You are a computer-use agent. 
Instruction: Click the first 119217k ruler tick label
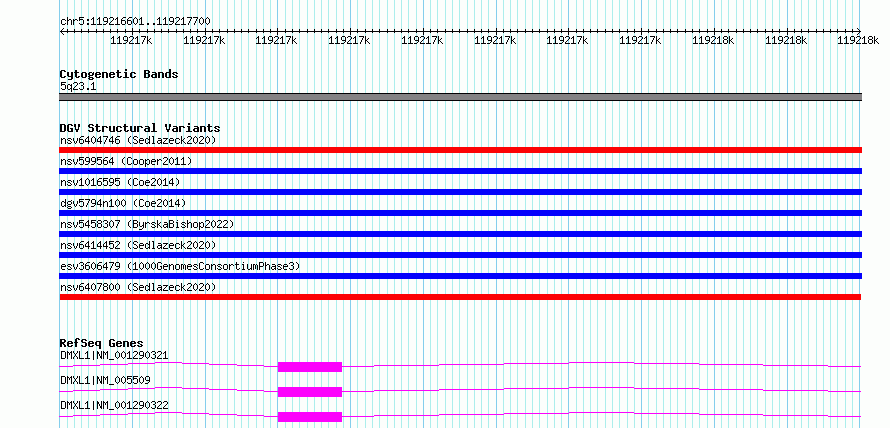coord(131,40)
